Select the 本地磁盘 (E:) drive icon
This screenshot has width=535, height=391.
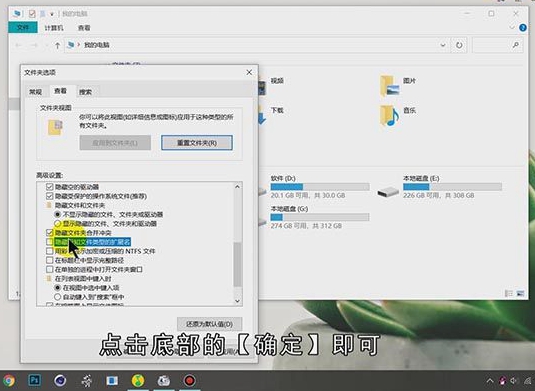[388, 192]
